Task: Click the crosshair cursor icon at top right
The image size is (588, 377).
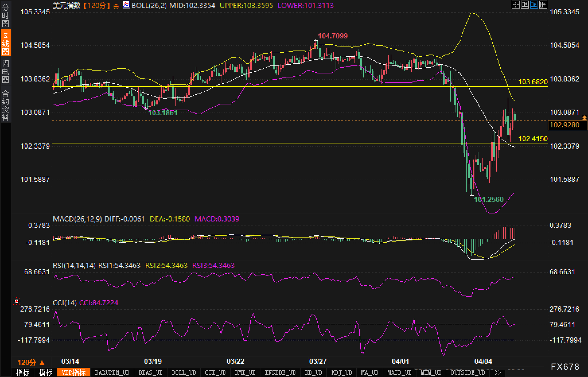Action: (x=515, y=5)
